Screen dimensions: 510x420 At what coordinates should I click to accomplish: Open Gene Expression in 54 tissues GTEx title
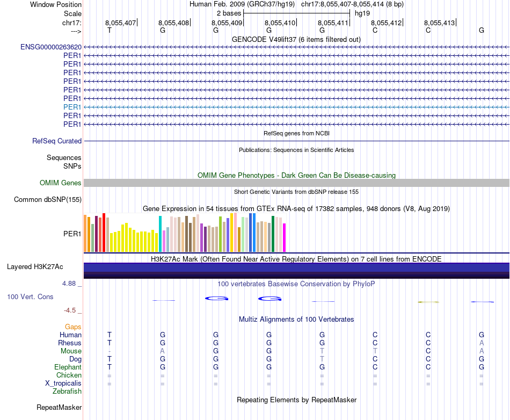[x=296, y=208]
